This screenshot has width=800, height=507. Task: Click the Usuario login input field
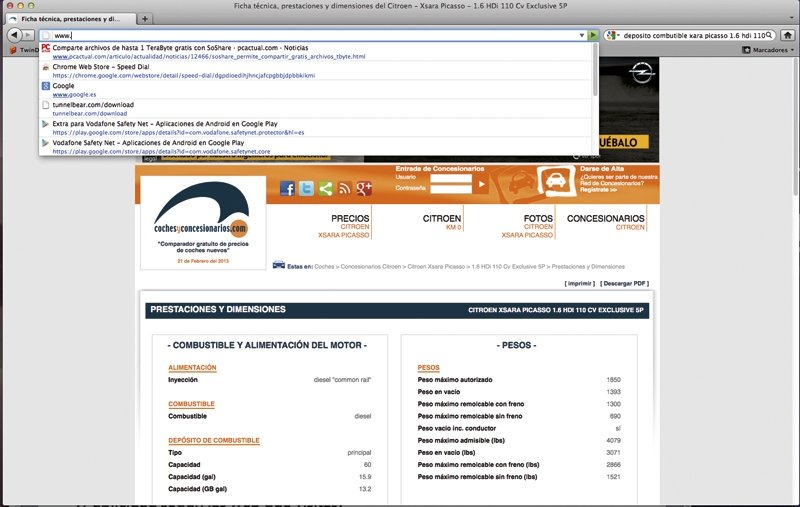451,178
